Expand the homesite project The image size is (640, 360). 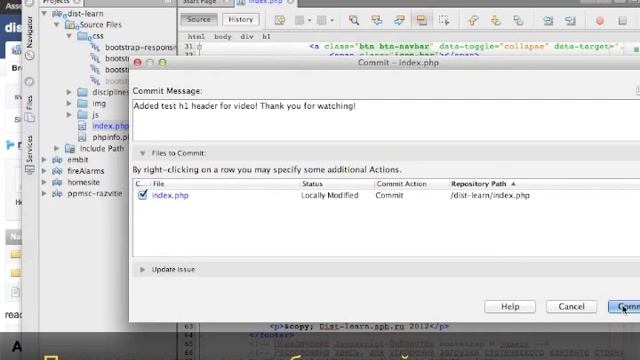point(44,182)
